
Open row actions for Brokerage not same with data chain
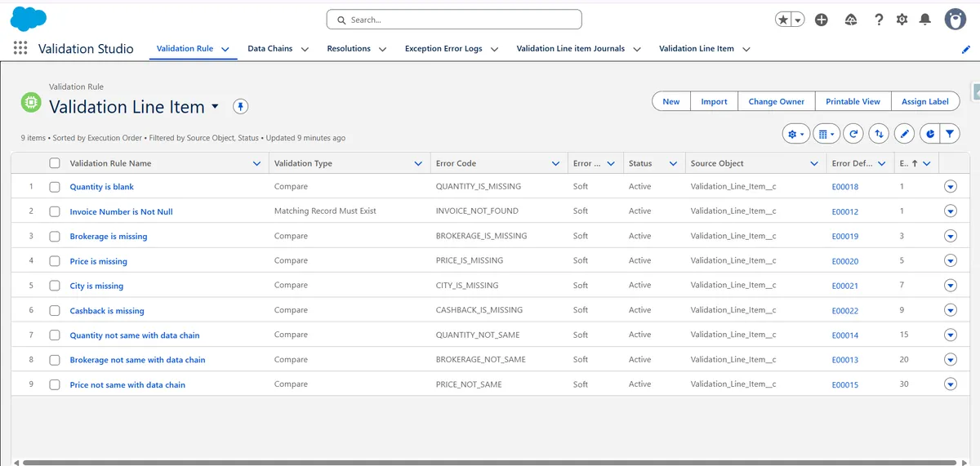pyautogui.click(x=950, y=360)
